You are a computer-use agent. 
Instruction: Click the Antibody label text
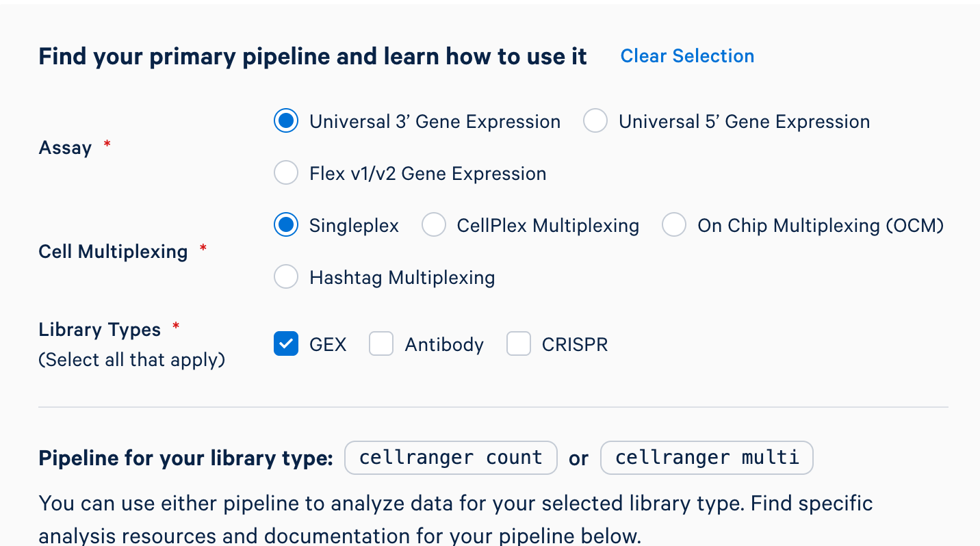[444, 344]
